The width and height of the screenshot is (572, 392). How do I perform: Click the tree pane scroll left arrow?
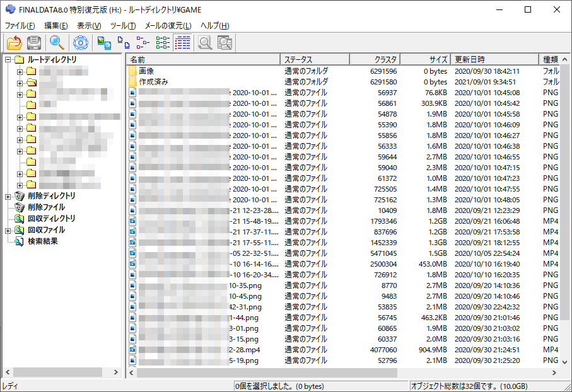pyautogui.click(x=8, y=372)
